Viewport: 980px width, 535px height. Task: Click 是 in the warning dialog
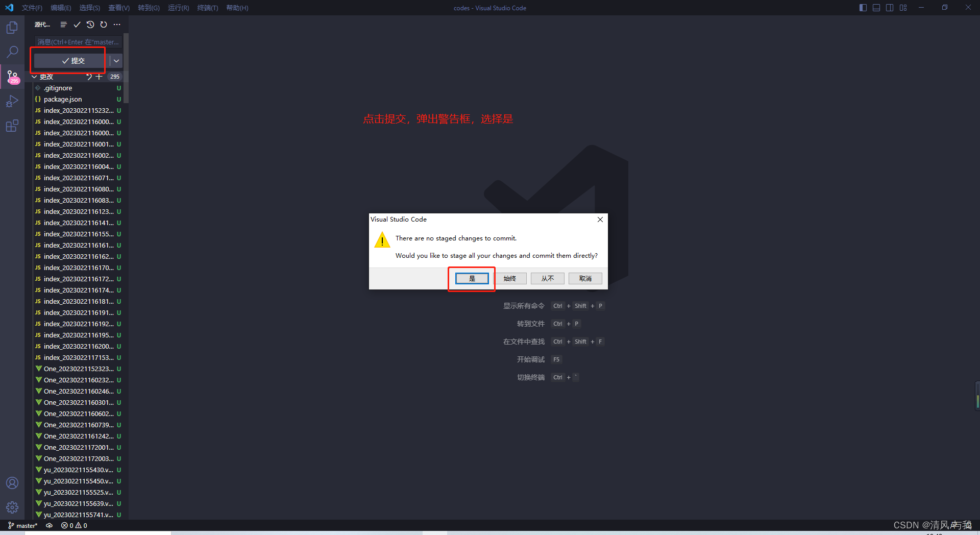tap(472, 278)
